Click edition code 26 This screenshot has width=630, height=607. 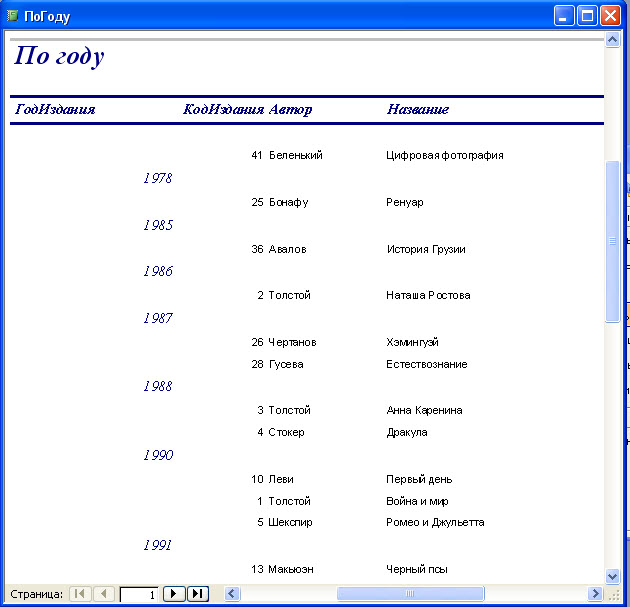(257, 342)
